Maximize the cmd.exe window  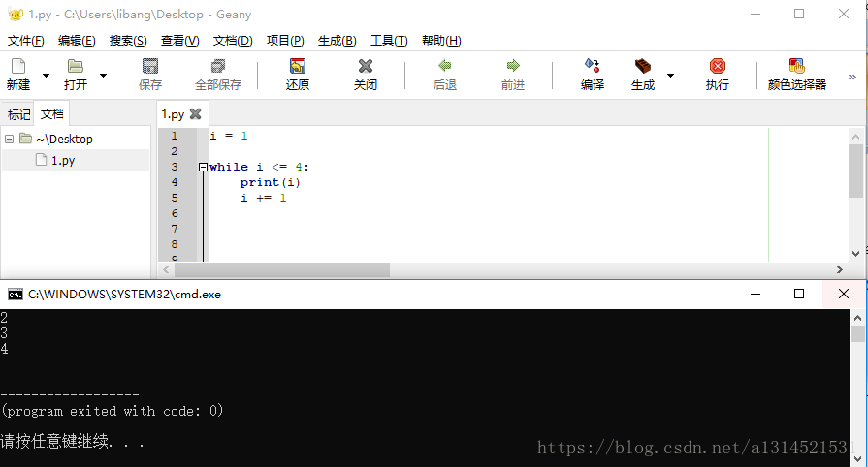pos(799,294)
